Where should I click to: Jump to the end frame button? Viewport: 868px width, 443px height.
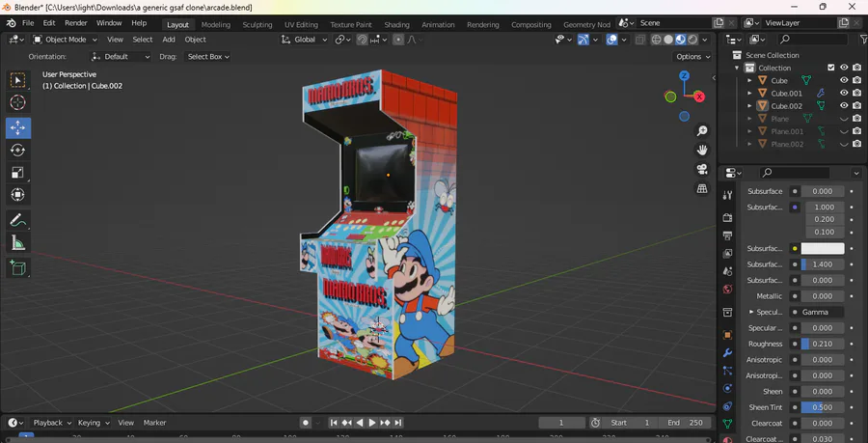[398, 423]
